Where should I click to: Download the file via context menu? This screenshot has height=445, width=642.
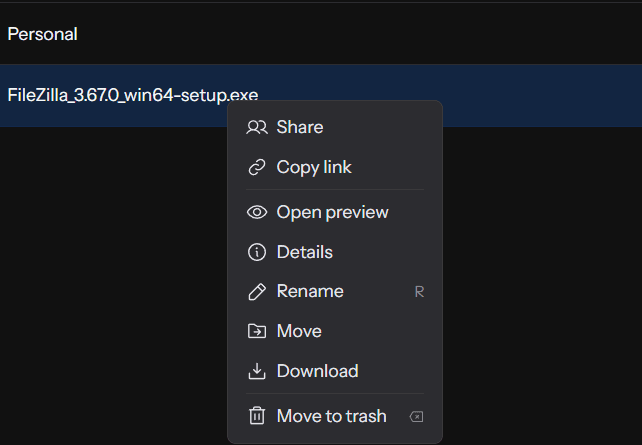[x=317, y=371]
